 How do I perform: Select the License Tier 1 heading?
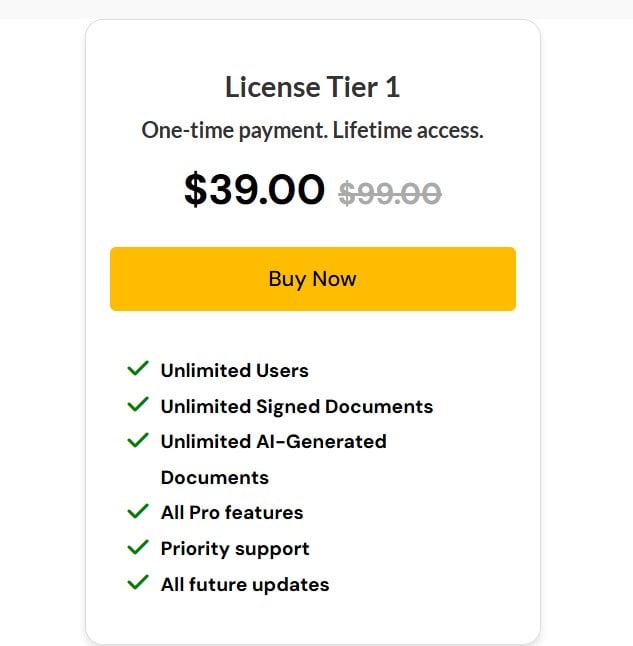pos(312,87)
